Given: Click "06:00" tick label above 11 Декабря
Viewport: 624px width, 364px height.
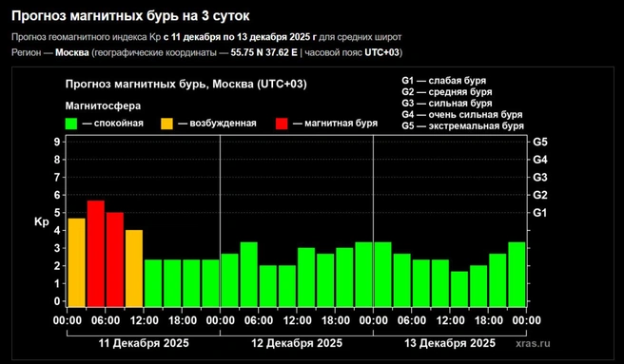Looking at the screenshot, I should point(106,320).
